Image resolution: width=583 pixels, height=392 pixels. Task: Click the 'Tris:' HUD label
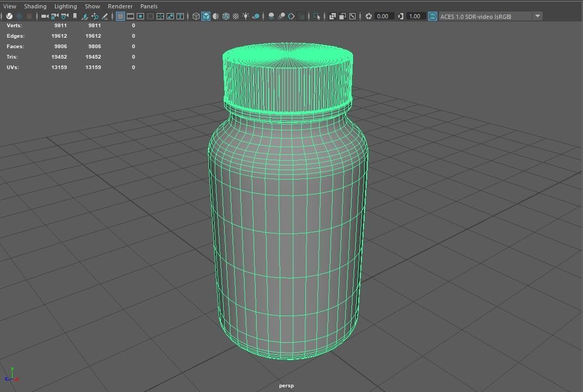[12, 57]
